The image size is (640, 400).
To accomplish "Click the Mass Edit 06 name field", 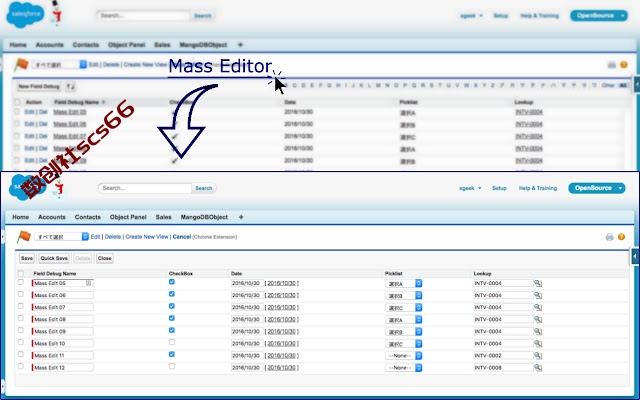I will click(x=62, y=295).
